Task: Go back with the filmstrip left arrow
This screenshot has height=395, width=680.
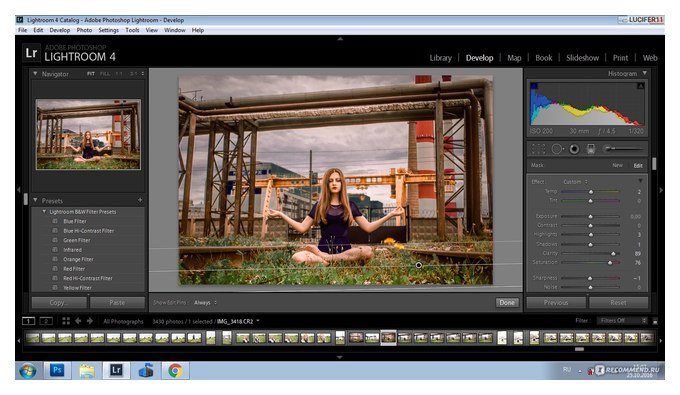Action: click(78, 321)
